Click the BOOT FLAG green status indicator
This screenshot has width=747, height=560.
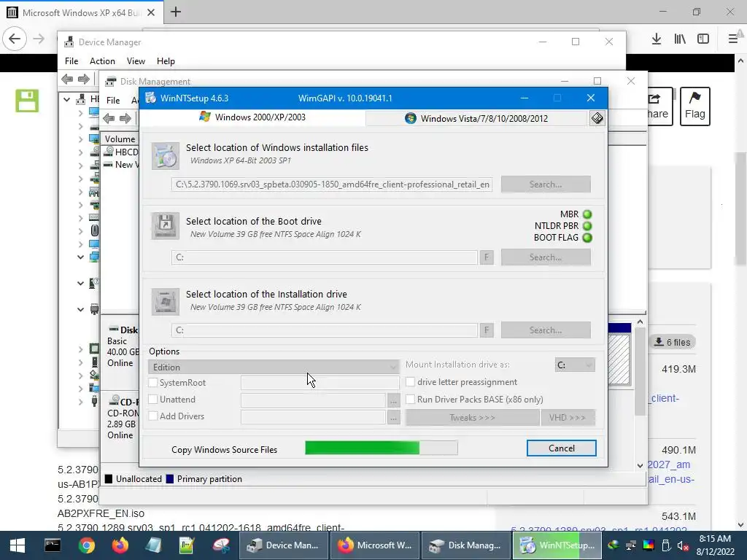coord(587,238)
